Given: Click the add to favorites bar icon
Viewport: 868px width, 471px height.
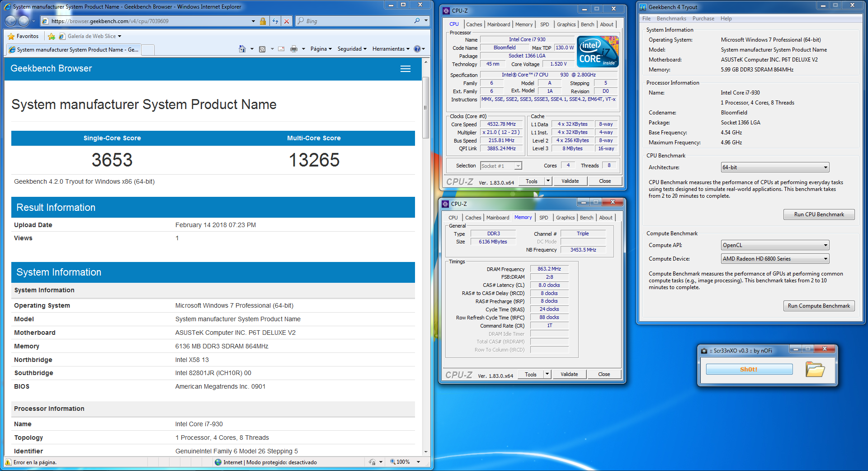Looking at the screenshot, I should coord(52,36).
